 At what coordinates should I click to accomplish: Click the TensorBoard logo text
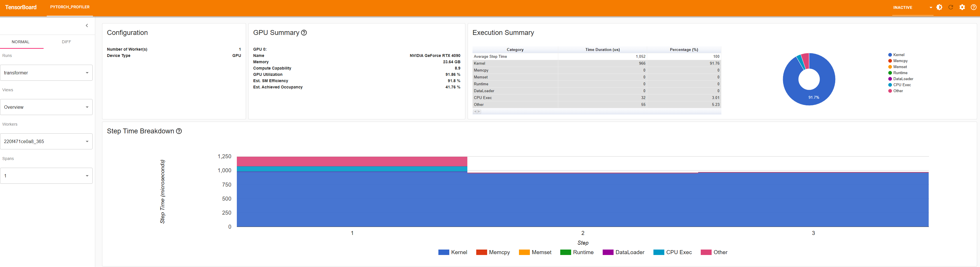[21, 7]
